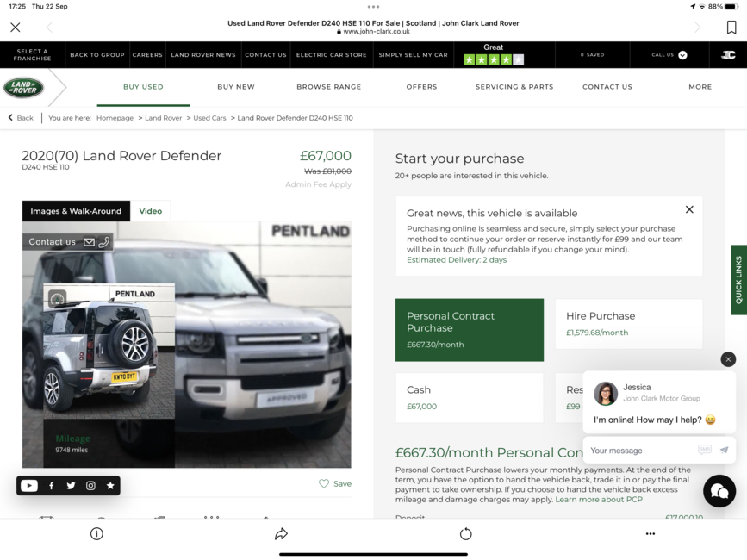747x560 pixels.
Task: Tap the share arrow icon
Action: [x=281, y=534]
